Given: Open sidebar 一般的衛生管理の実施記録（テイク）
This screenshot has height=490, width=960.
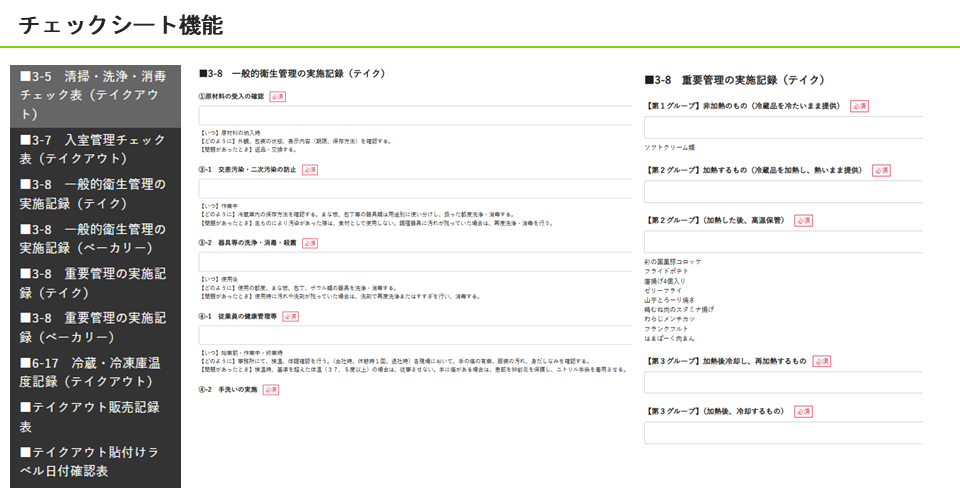Looking at the screenshot, I should pos(96,194).
